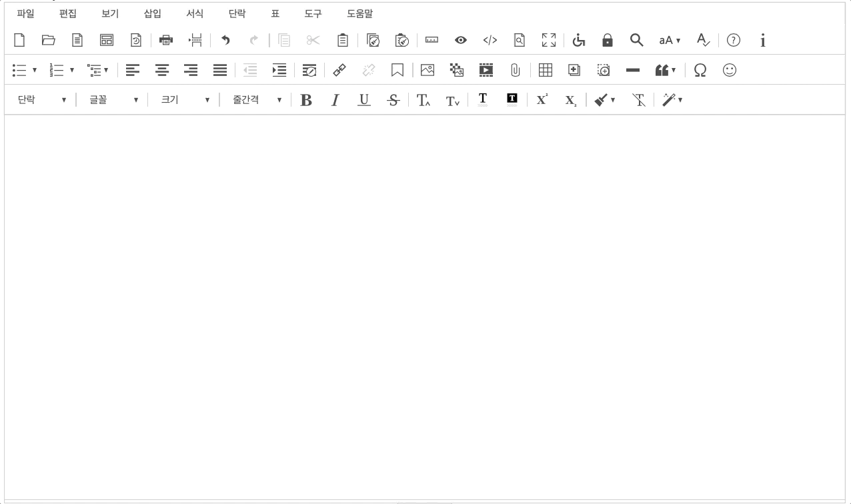
Task: Pick the text background color button
Action: (x=512, y=100)
